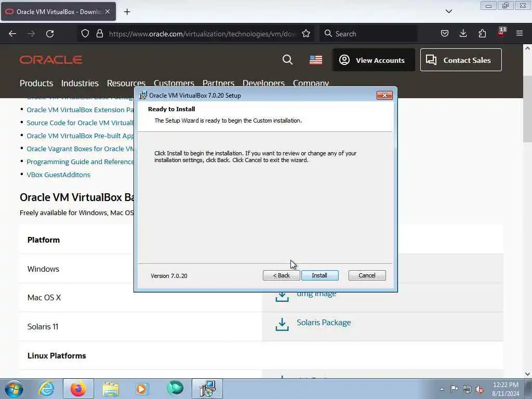Open the Pocket save icon
The width and height of the screenshot is (532, 399).
pyautogui.click(x=445, y=34)
